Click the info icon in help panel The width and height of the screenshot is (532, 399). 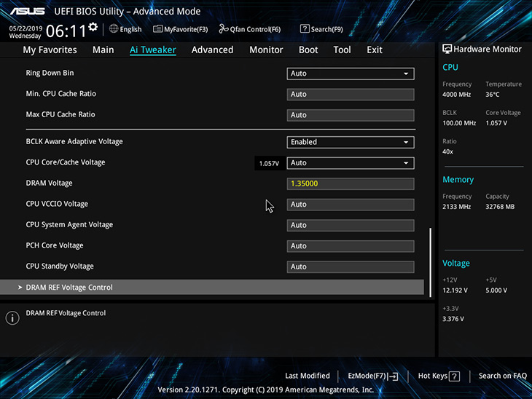pyautogui.click(x=12, y=318)
